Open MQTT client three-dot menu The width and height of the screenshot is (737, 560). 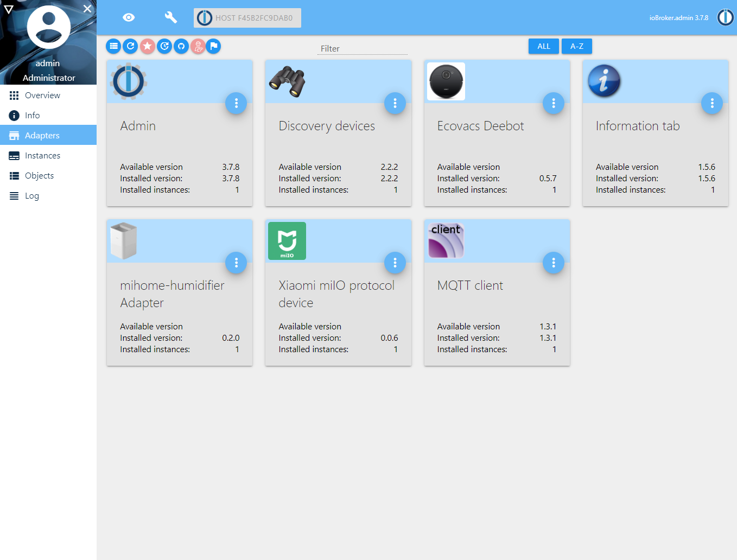(554, 263)
